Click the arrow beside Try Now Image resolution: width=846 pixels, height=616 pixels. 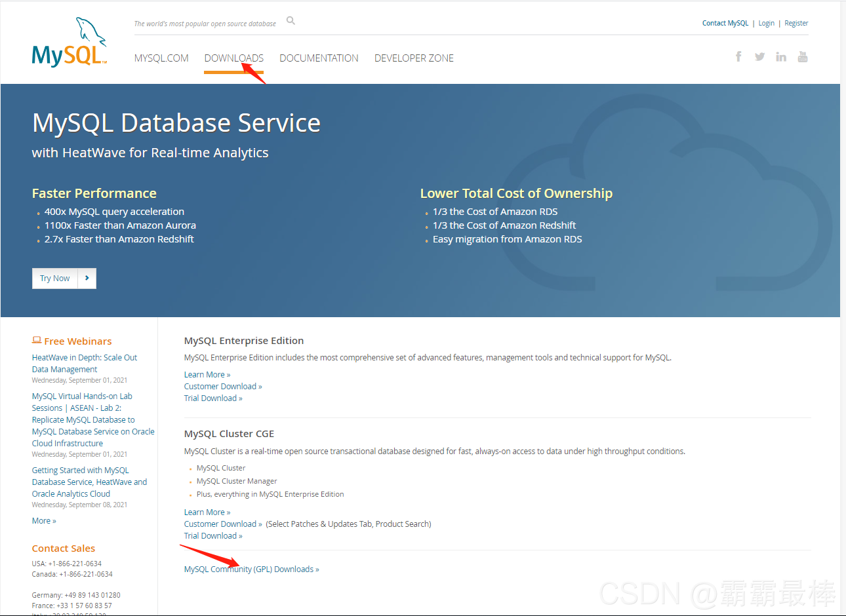[x=87, y=279]
